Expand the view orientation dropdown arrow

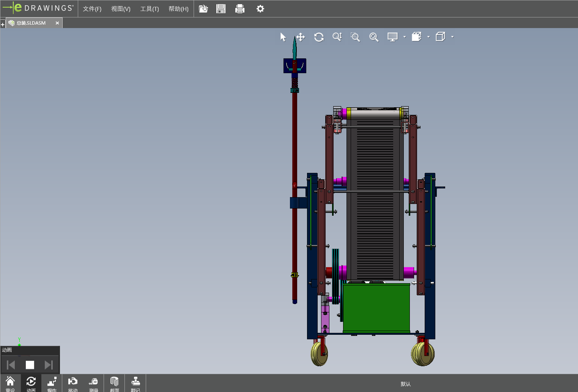click(x=428, y=37)
